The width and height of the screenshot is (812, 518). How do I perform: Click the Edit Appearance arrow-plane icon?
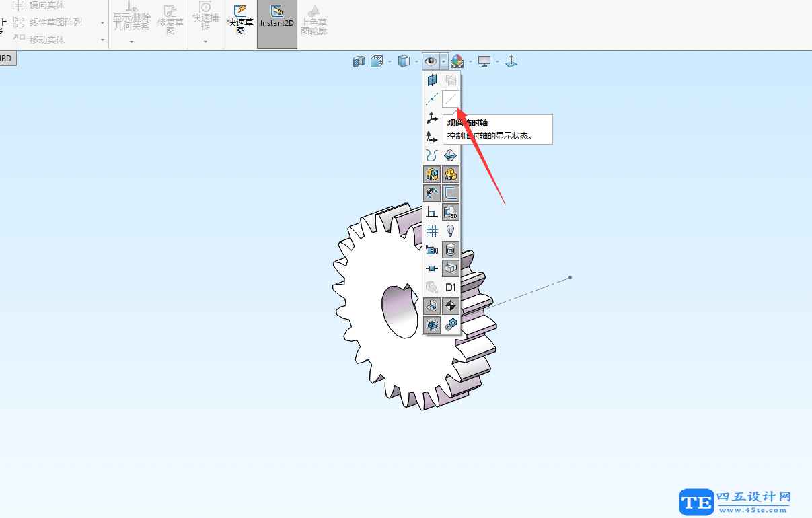point(511,61)
